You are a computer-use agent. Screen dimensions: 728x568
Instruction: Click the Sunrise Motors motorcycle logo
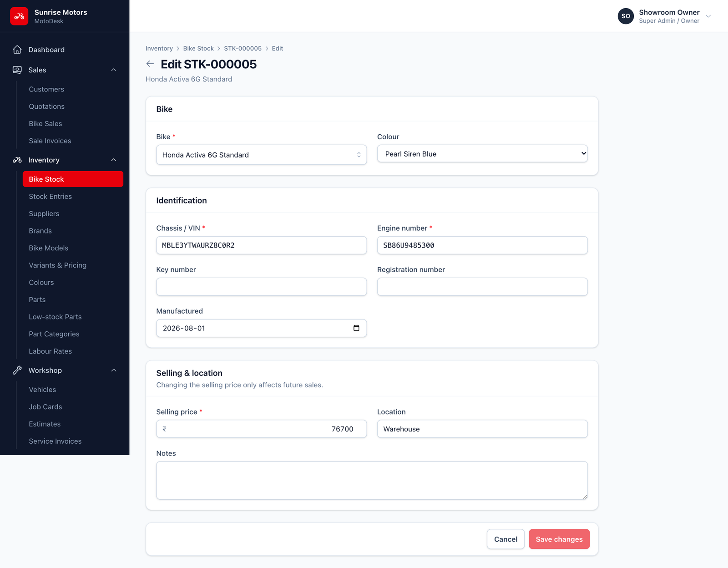tap(19, 16)
